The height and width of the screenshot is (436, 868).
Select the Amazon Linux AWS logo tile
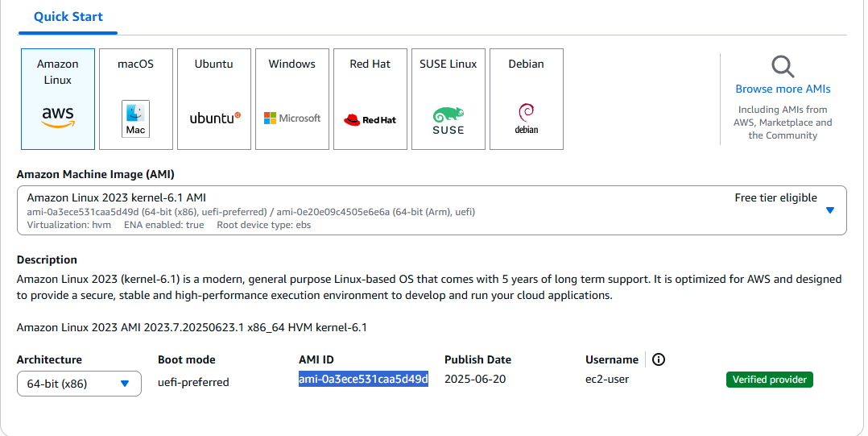coord(58,99)
